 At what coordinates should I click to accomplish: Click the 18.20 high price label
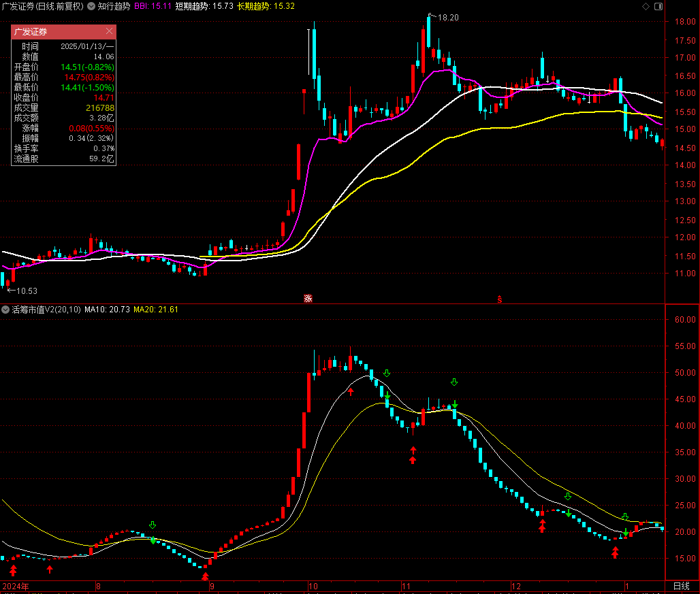pos(447,18)
